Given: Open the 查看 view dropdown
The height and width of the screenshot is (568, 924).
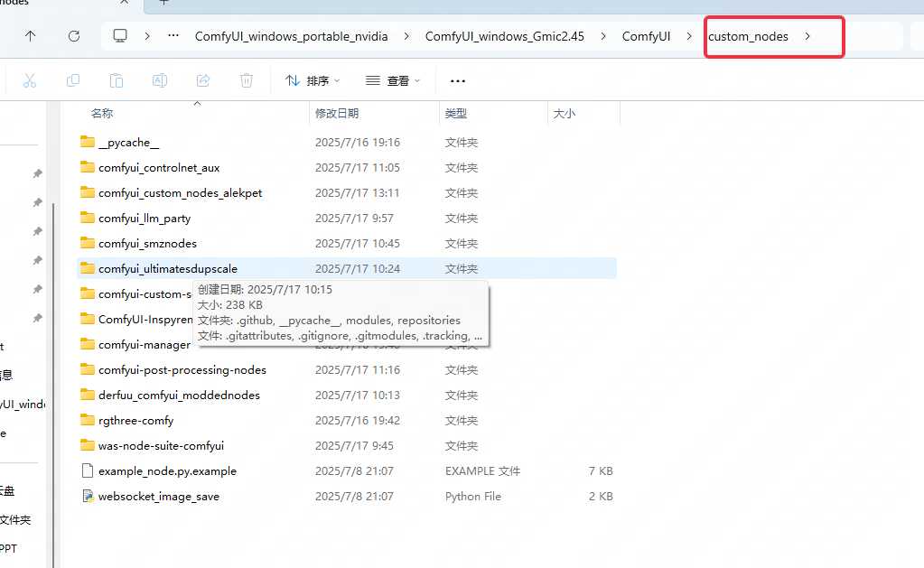Looking at the screenshot, I should (x=392, y=80).
